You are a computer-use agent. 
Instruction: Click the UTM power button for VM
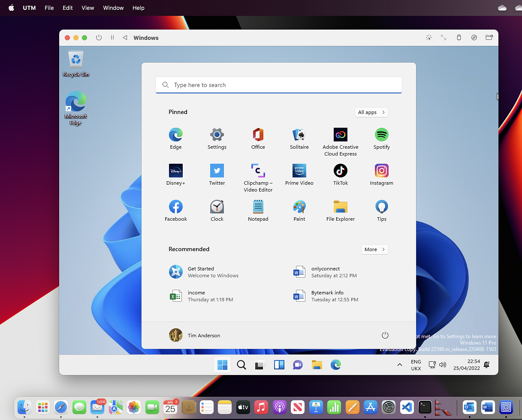point(99,38)
